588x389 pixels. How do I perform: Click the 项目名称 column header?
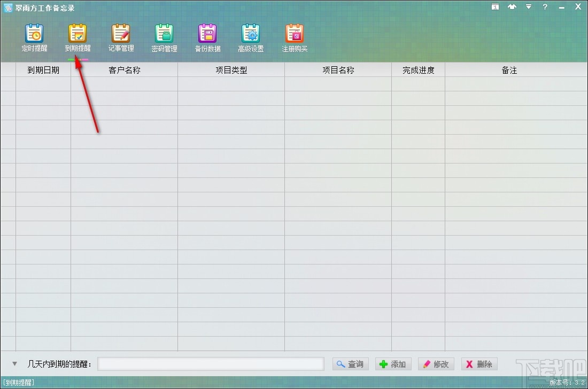pos(338,70)
